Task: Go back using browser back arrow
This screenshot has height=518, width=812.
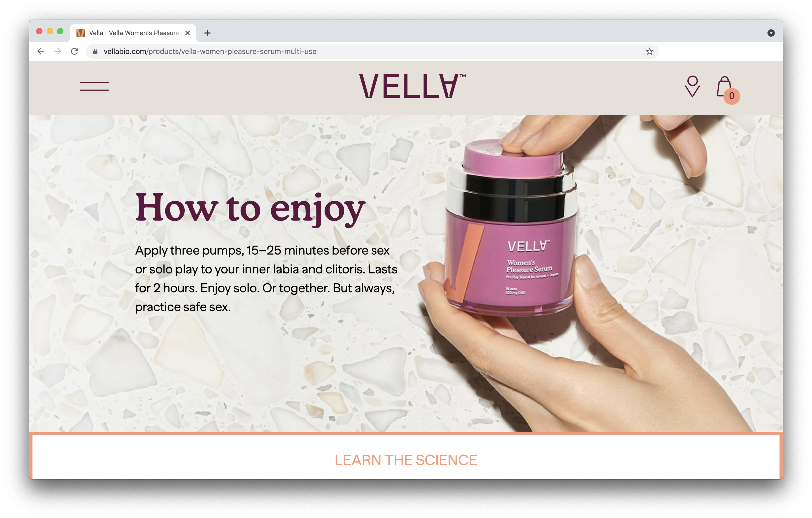Action: [x=41, y=51]
